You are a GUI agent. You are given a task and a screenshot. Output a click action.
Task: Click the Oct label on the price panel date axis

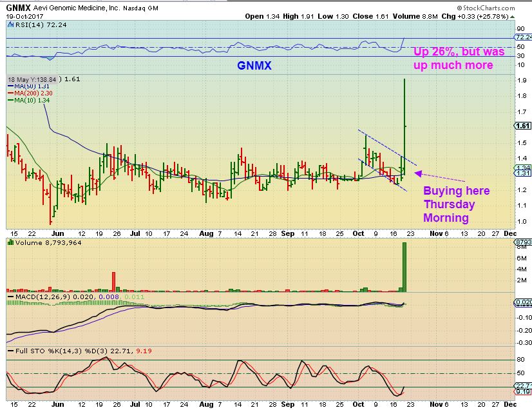pyautogui.click(x=358, y=234)
